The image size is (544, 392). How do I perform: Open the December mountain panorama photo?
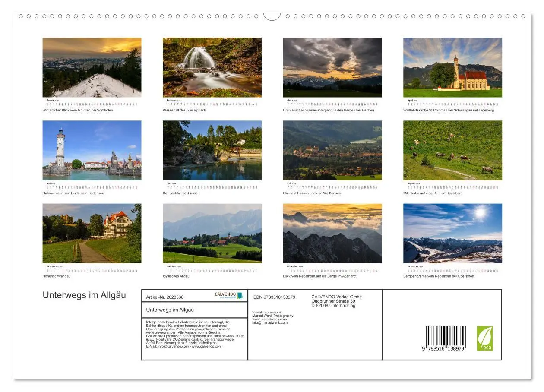[x=452, y=233]
